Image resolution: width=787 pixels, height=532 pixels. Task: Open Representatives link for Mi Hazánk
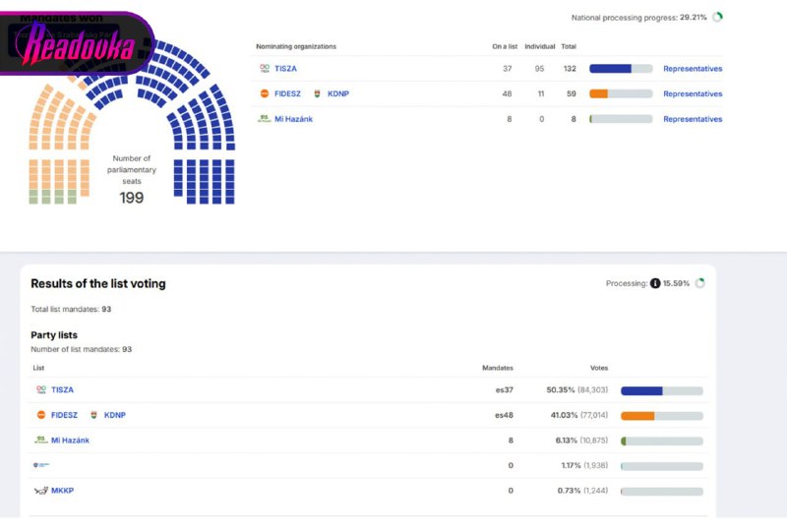pyautogui.click(x=693, y=119)
